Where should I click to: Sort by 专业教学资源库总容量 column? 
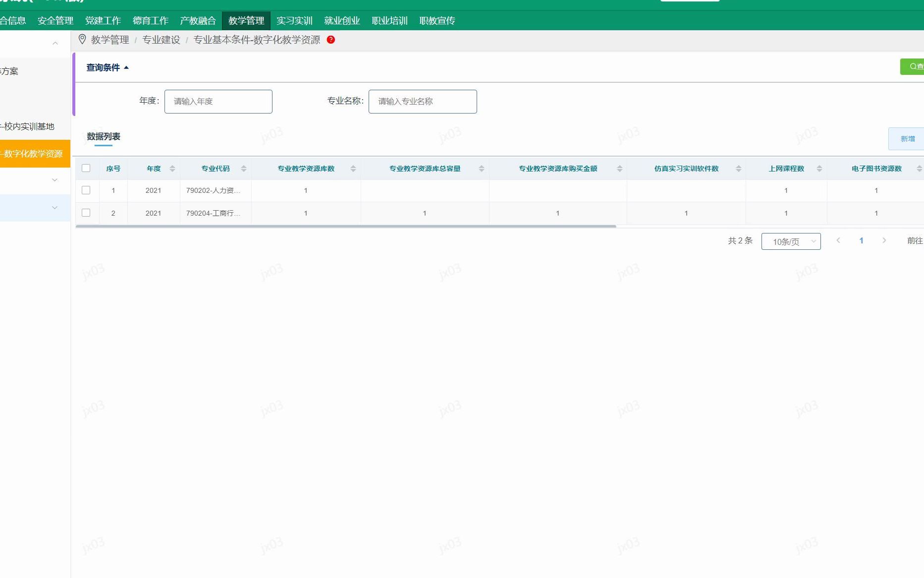481,169
